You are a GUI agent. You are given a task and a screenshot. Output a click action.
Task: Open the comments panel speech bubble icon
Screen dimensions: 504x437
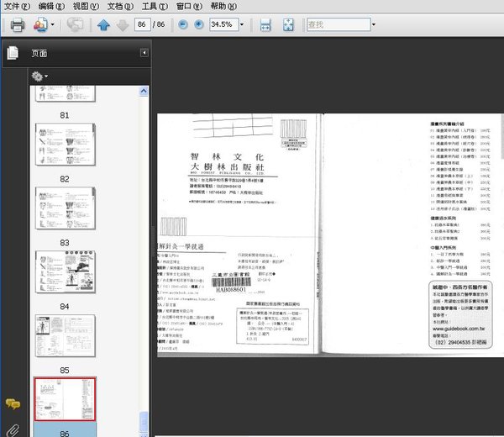[13, 404]
